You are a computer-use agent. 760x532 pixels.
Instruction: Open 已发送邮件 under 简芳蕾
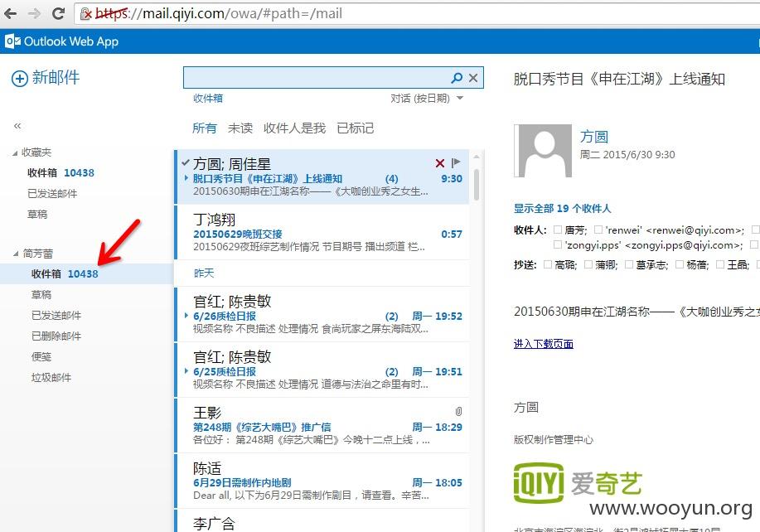(56, 316)
